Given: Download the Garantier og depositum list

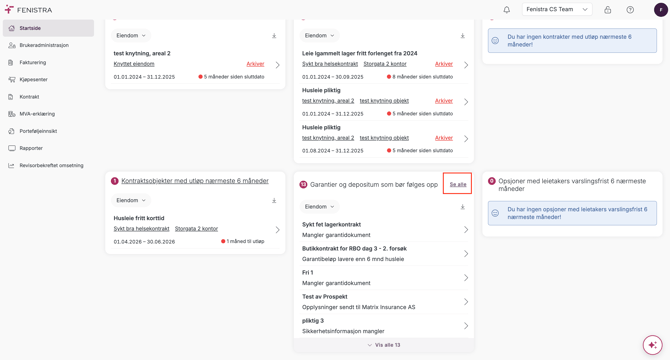Looking at the screenshot, I should pyautogui.click(x=462, y=207).
